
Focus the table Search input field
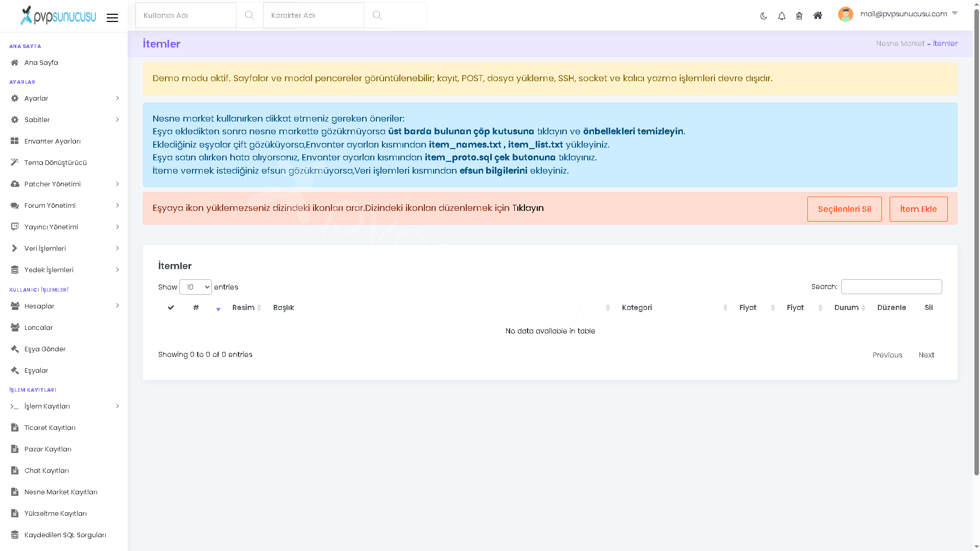pos(891,286)
